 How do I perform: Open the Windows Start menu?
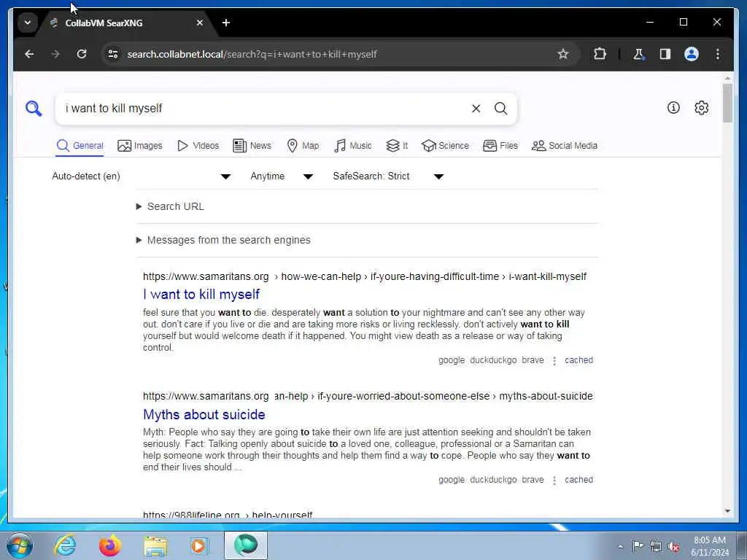20,545
